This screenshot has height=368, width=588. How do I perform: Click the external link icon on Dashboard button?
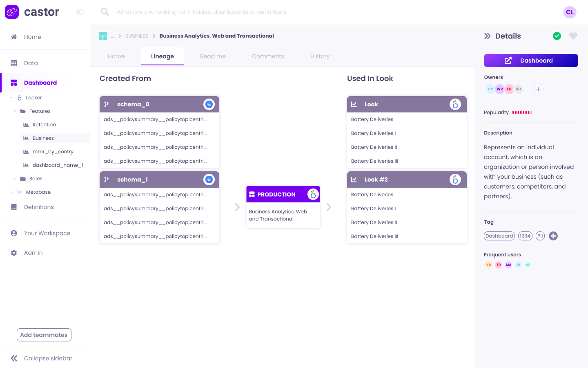508,60
